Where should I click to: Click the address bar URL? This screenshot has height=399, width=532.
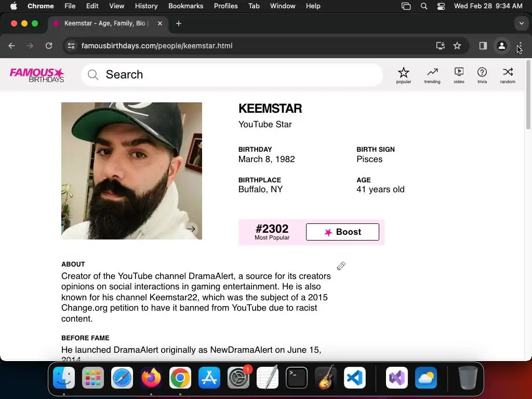point(157,46)
